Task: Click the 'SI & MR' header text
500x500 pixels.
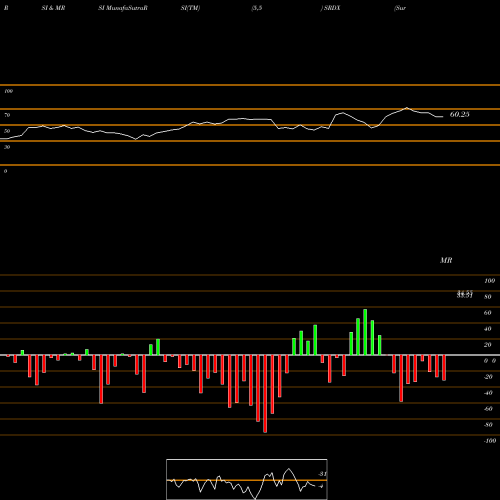Action: coord(53,8)
